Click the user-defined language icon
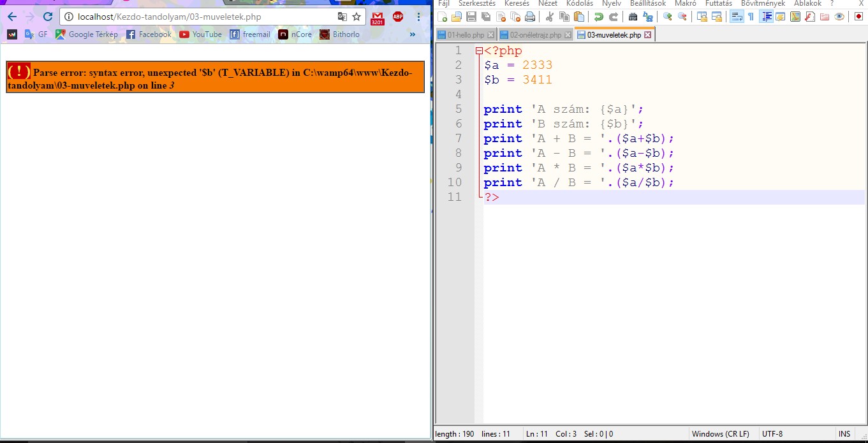This screenshot has height=443, width=868. pyautogui.click(x=780, y=17)
